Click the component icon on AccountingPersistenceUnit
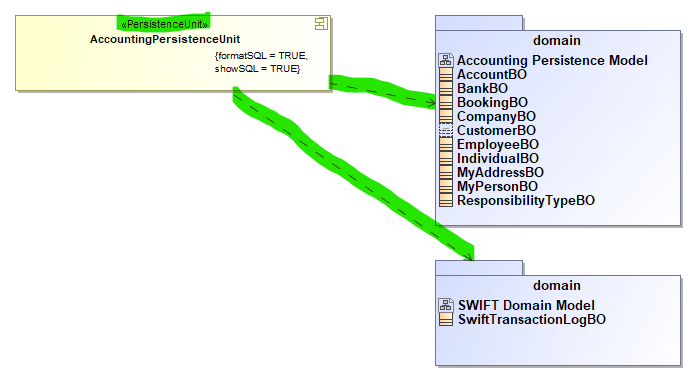The image size is (695, 380). [321, 24]
